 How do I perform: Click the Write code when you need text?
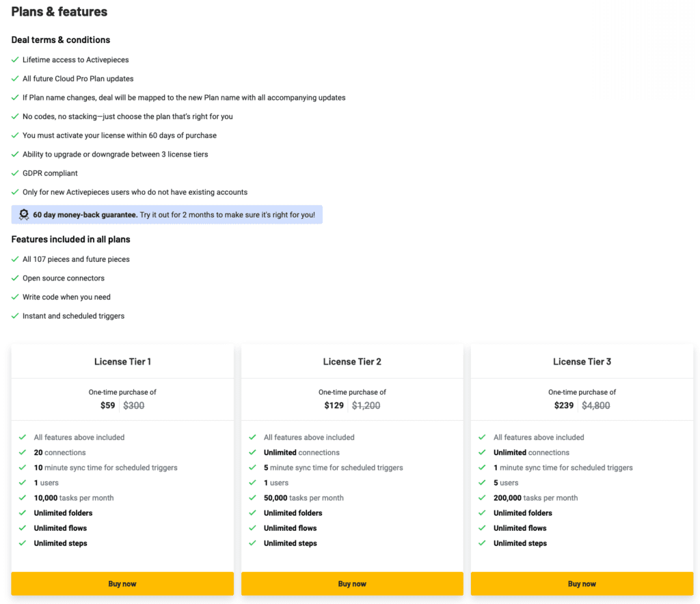[x=66, y=297]
